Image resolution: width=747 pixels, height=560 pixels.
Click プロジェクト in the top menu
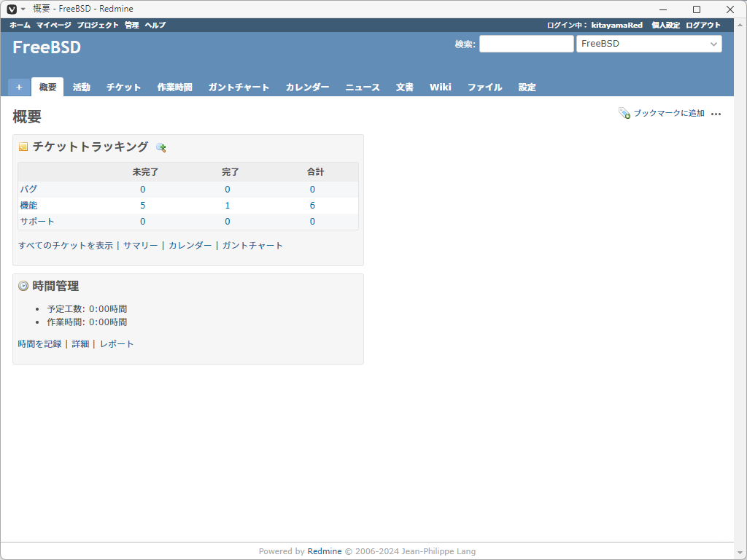pyautogui.click(x=98, y=26)
